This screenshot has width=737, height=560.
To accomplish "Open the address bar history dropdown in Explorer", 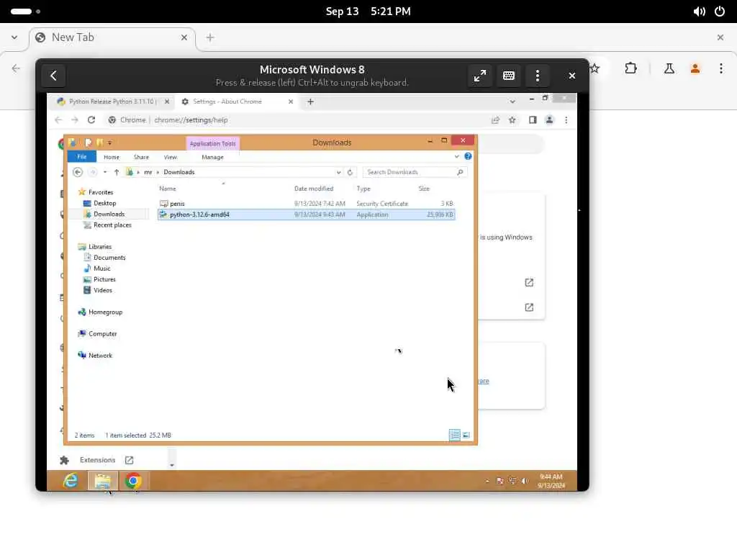I will pyautogui.click(x=338, y=172).
